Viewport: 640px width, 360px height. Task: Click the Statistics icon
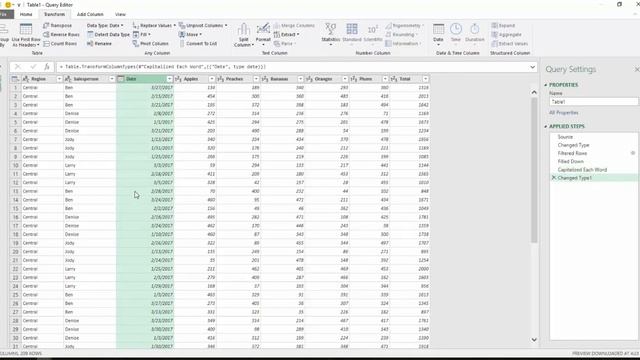(x=331, y=29)
